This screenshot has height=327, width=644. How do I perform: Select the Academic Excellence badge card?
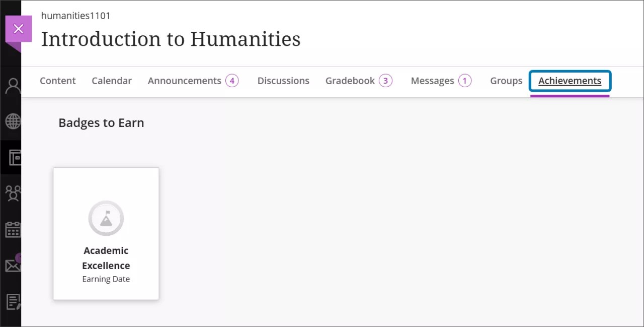tap(106, 233)
